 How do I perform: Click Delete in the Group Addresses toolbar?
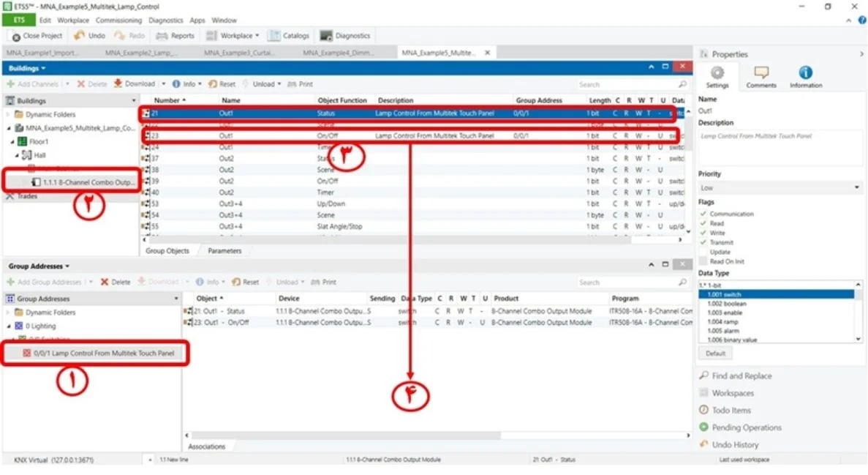115,282
